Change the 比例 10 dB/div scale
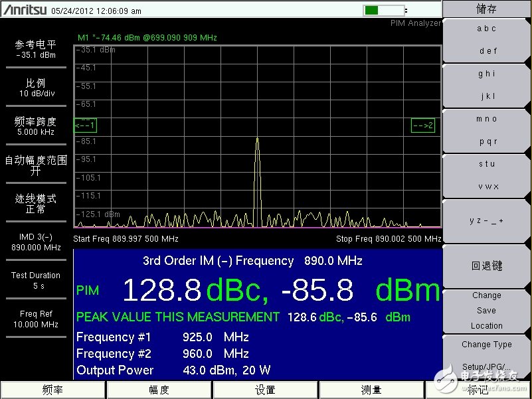 click(36, 88)
